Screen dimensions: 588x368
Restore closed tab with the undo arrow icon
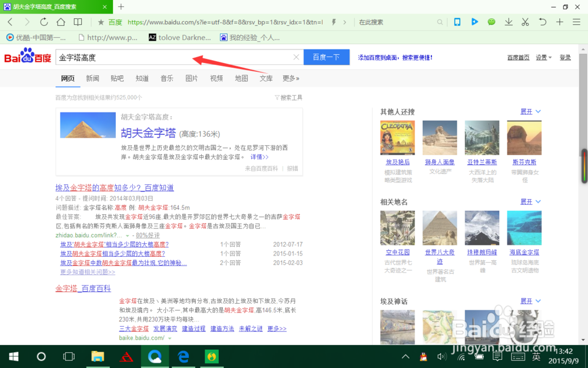[x=542, y=22]
